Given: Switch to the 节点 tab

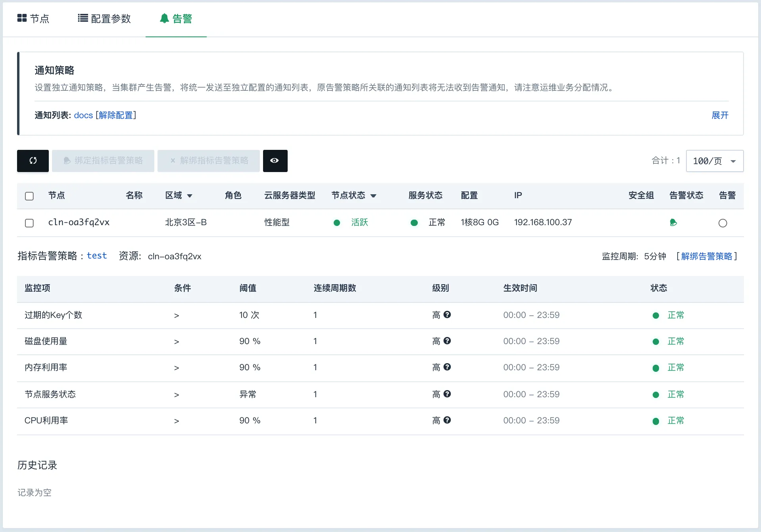Looking at the screenshot, I should coord(33,19).
